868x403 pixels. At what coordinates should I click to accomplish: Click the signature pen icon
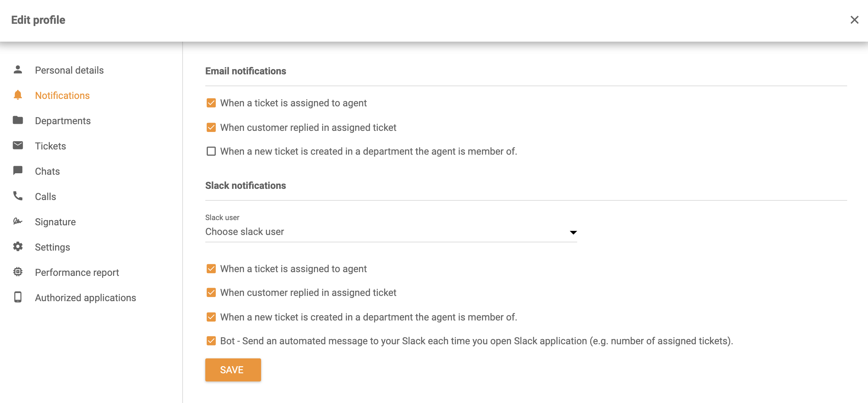tap(18, 222)
